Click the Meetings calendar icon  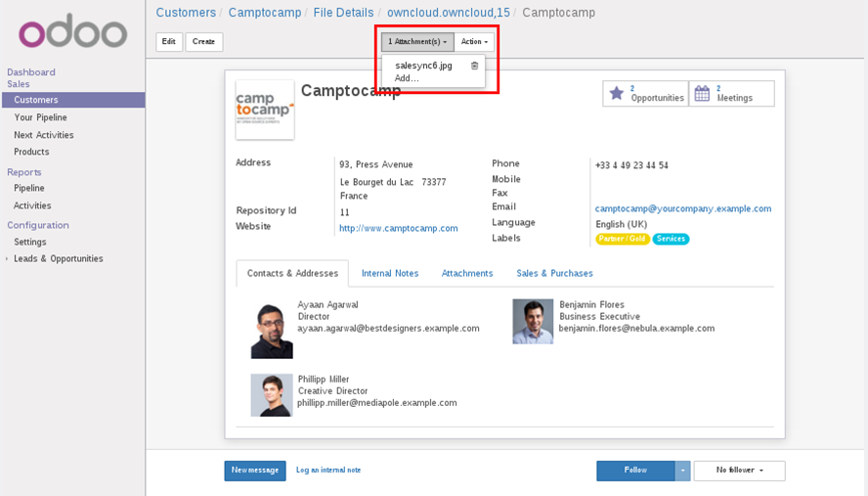coord(702,93)
